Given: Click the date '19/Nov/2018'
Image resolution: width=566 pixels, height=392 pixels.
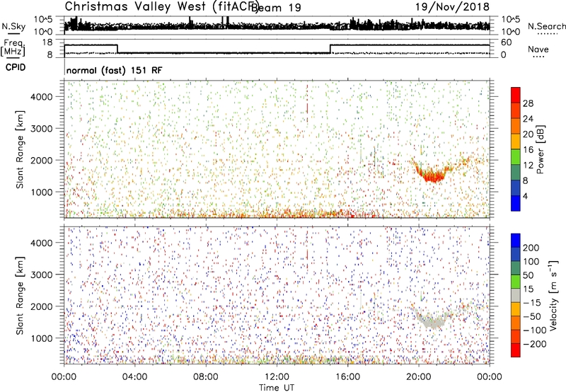Looking at the screenshot, I should [x=452, y=6].
